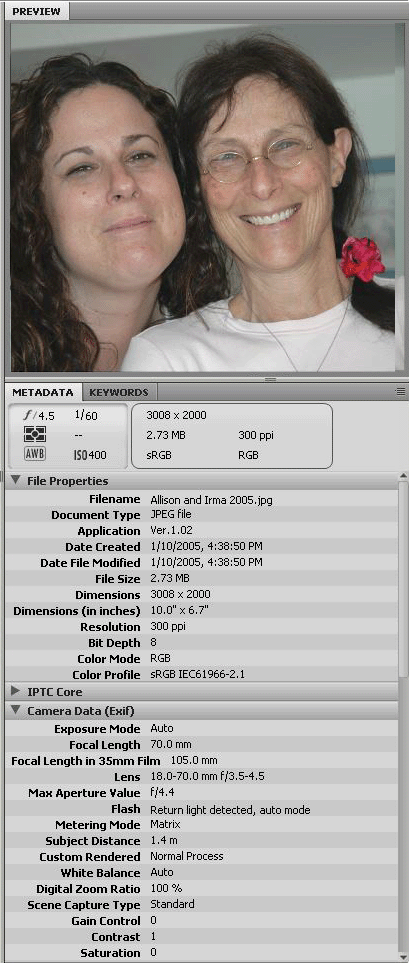Click the Date File Modified value
The image size is (409, 963).
[206, 563]
